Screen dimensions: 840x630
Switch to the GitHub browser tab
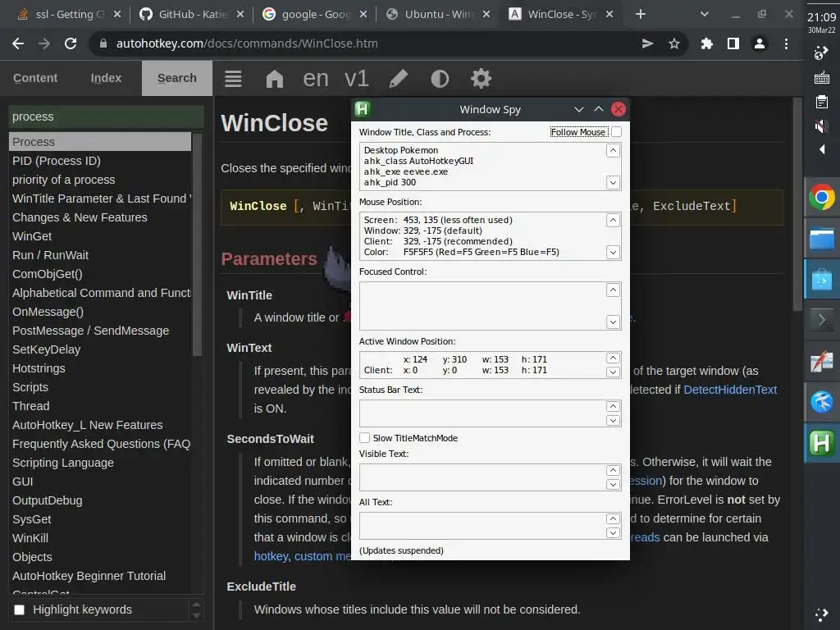pyautogui.click(x=189, y=15)
